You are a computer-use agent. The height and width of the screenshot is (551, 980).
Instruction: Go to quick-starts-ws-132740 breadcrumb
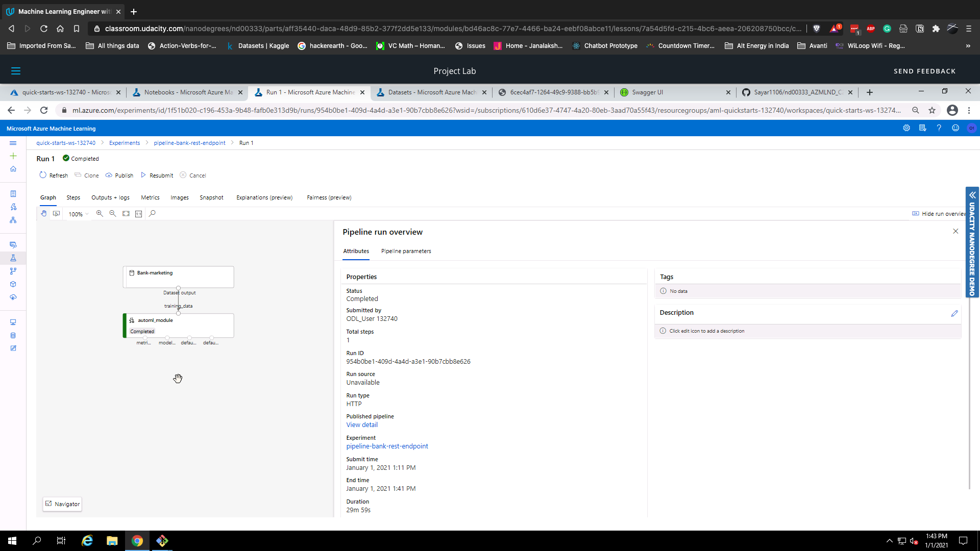[x=66, y=143]
